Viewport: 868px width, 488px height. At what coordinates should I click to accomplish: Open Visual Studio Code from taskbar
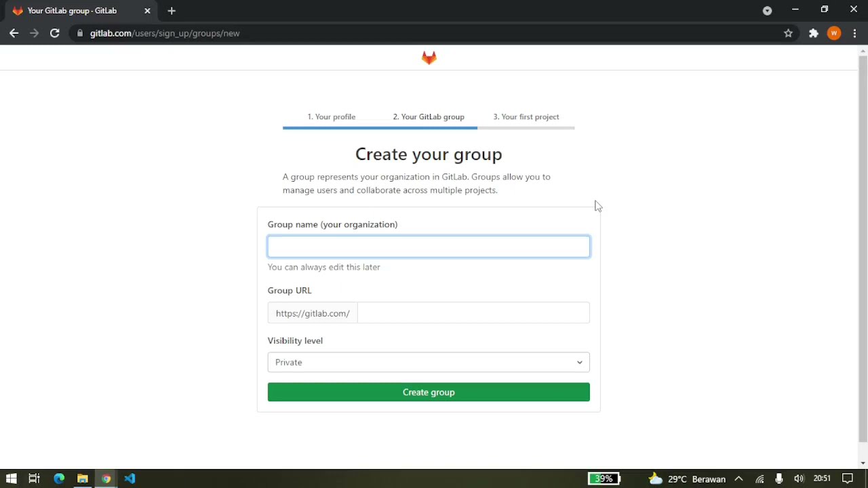[x=130, y=479]
